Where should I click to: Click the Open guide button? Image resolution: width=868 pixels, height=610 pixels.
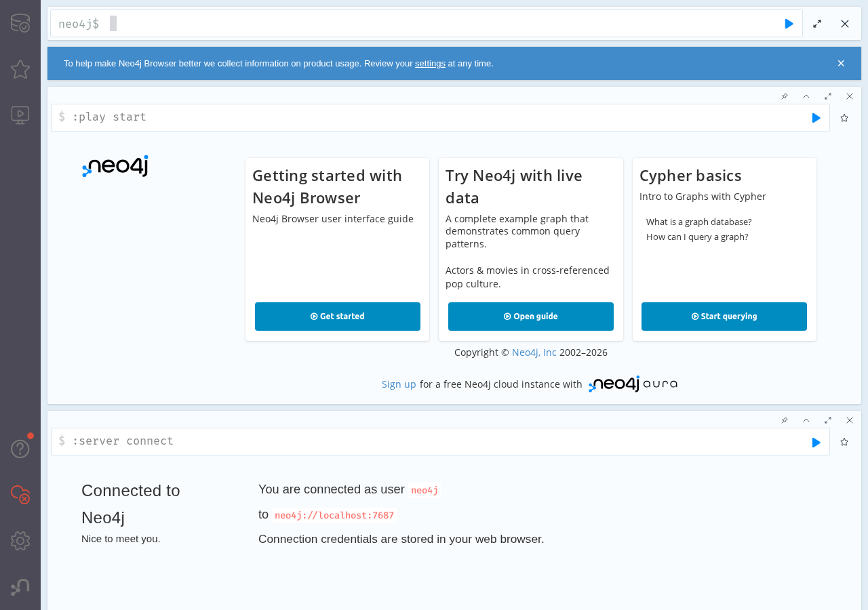click(531, 317)
